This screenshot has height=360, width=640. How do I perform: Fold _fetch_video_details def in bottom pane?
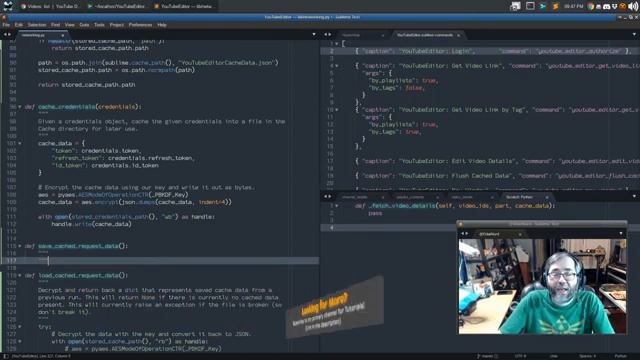click(337, 206)
